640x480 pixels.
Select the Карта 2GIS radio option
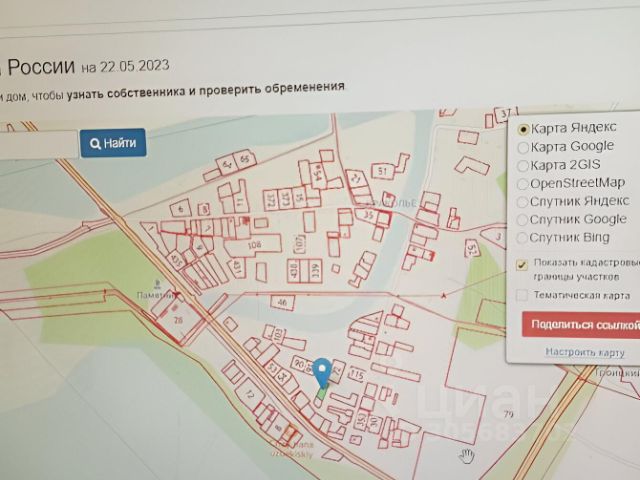pyautogui.click(x=522, y=166)
